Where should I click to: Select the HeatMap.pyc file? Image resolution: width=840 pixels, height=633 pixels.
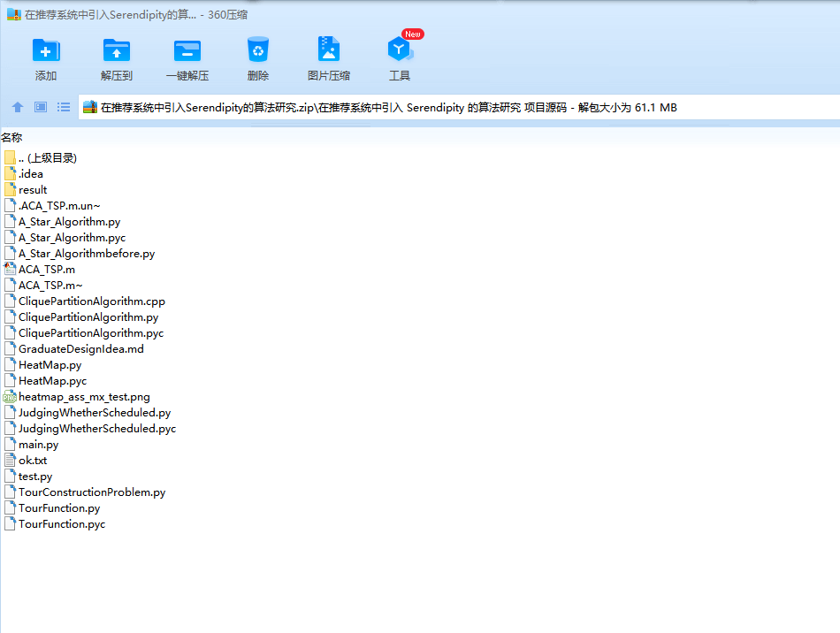point(52,381)
